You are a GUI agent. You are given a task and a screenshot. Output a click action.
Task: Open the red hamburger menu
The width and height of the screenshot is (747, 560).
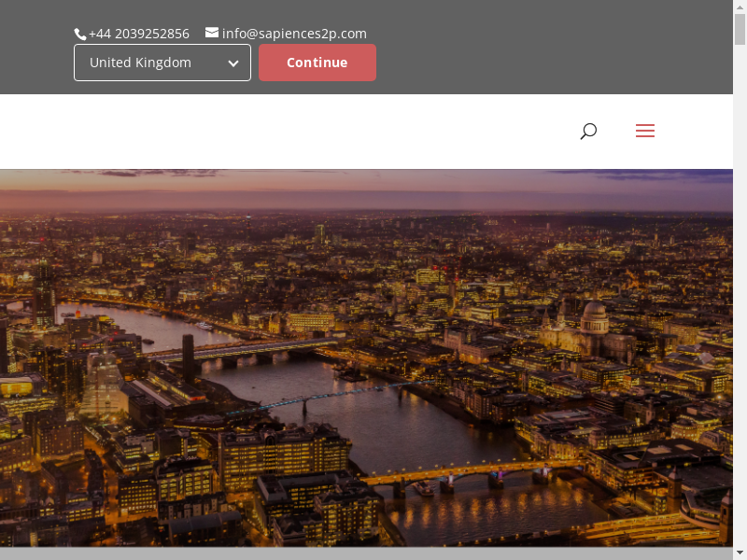[645, 132]
